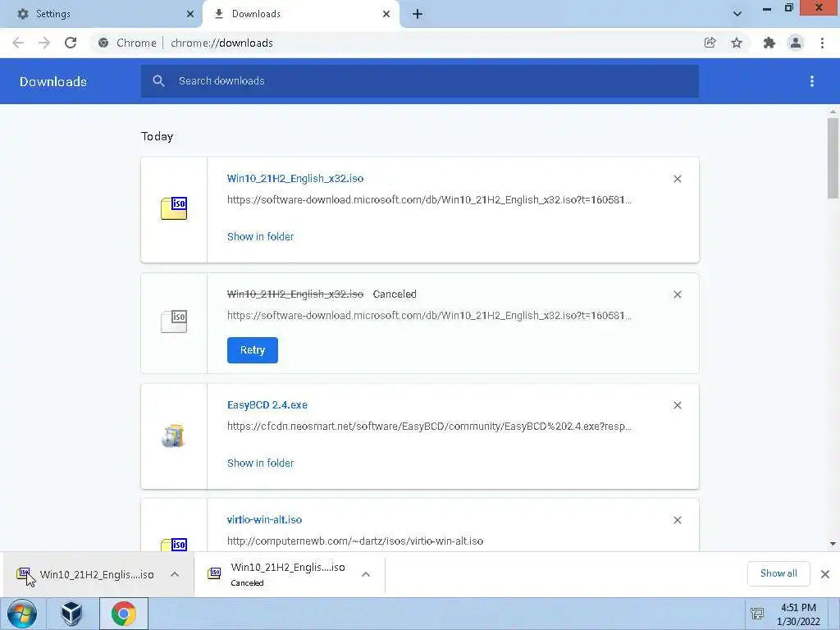Click the vertical scrollbar thumb

tap(833, 158)
